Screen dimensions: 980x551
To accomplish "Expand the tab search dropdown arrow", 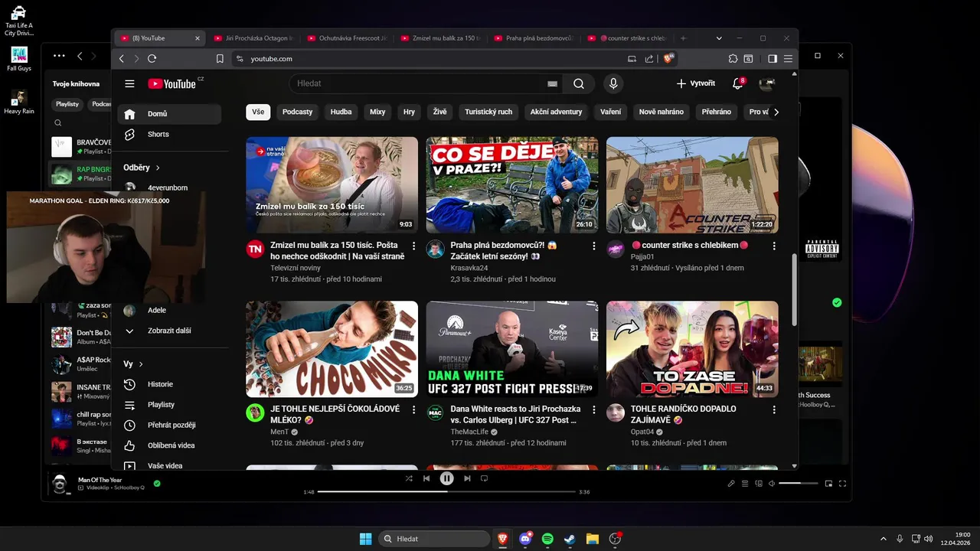I will tap(719, 38).
